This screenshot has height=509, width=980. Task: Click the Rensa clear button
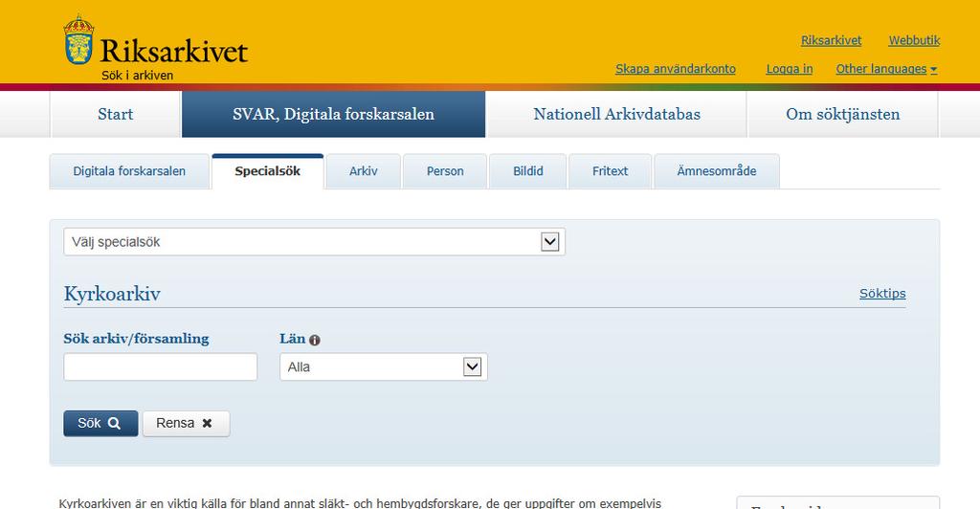tap(186, 424)
